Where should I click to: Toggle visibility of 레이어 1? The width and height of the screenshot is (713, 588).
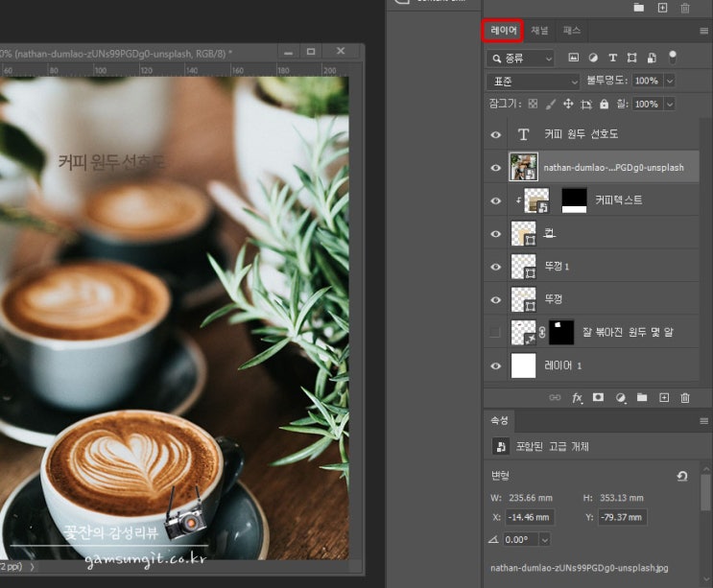pos(495,365)
